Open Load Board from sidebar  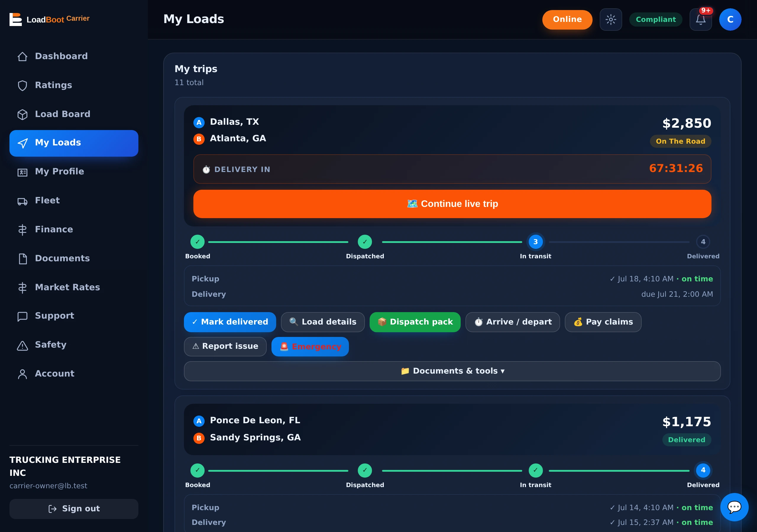pyautogui.click(x=74, y=114)
